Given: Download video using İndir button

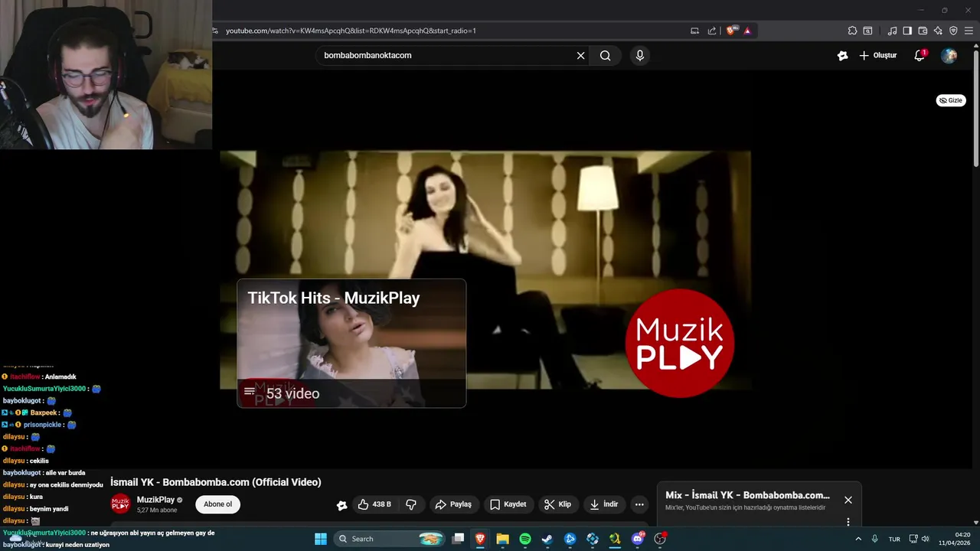Looking at the screenshot, I should pyautogui.click(x=603, y=504).
